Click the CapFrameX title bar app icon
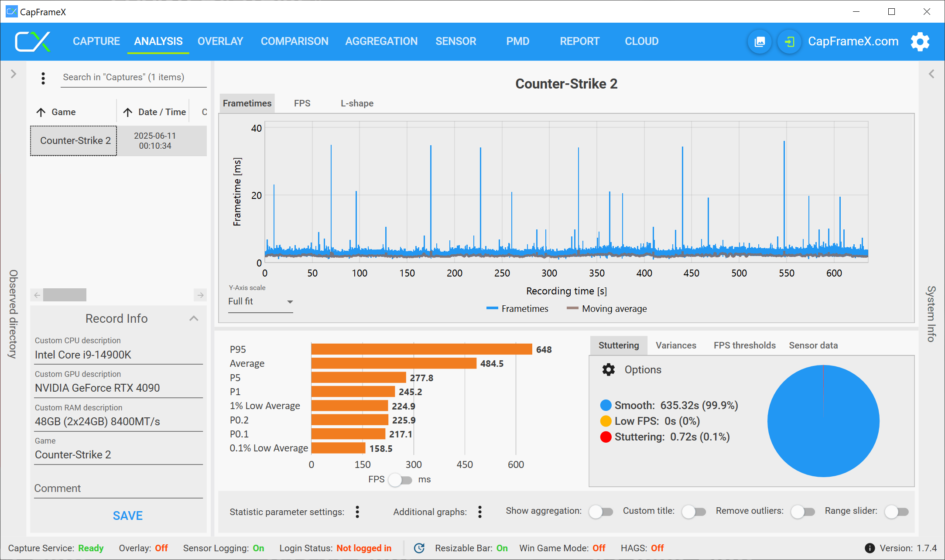The height and width of the screenshot is (560, 945). 12,12
